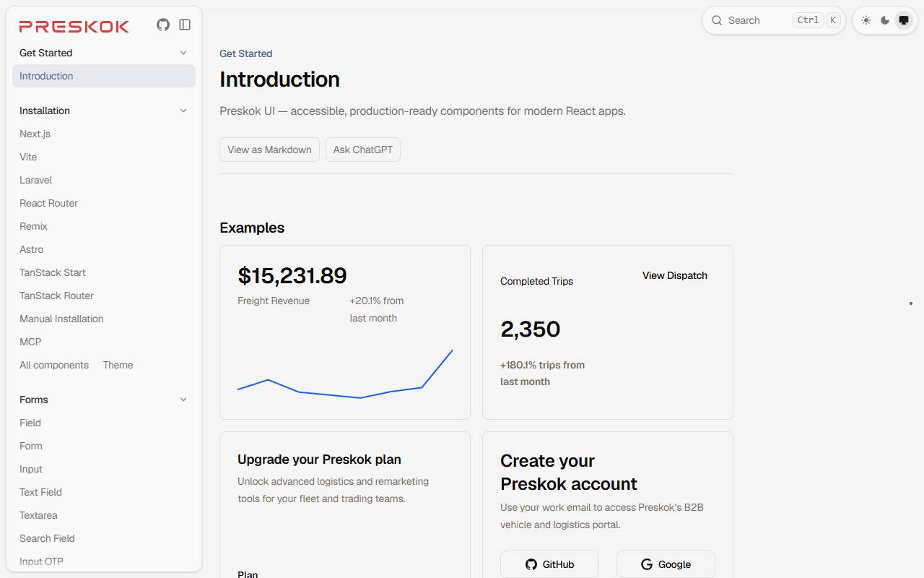Select system theme monitor icon
This screenshot has width=924, height=578.
click(x=904, y=20)
